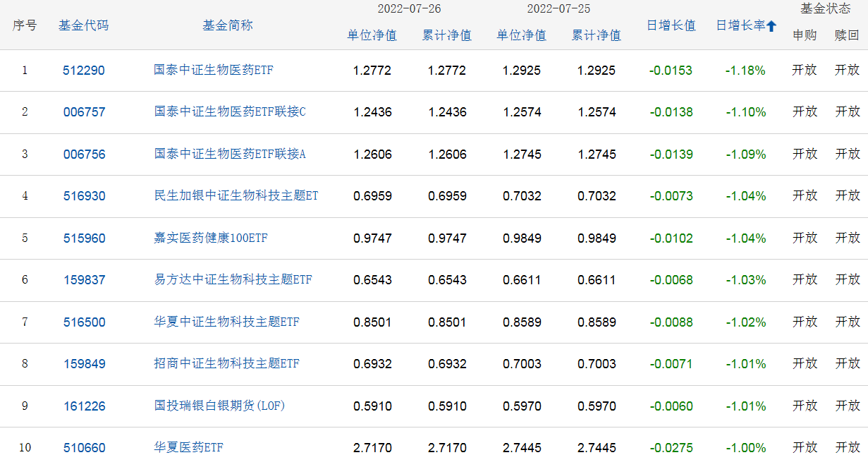Image resolution: width=868 pixels, height=467 pixels.
Task: Select daily change value -0.0153
Action: tap(671, 71)
